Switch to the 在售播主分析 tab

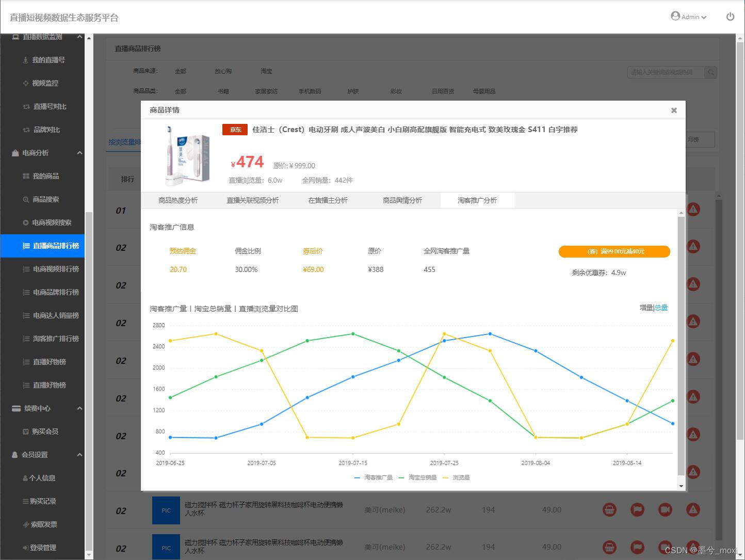point(328,200)
